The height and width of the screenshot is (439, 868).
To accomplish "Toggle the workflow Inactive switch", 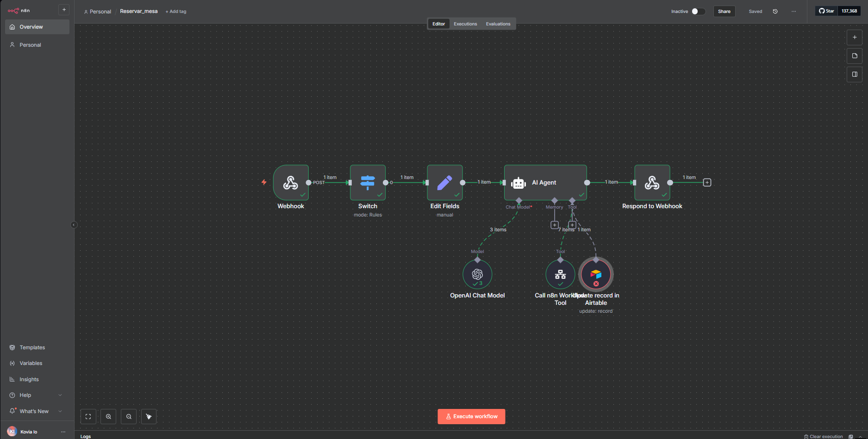I will coord(698,12).
